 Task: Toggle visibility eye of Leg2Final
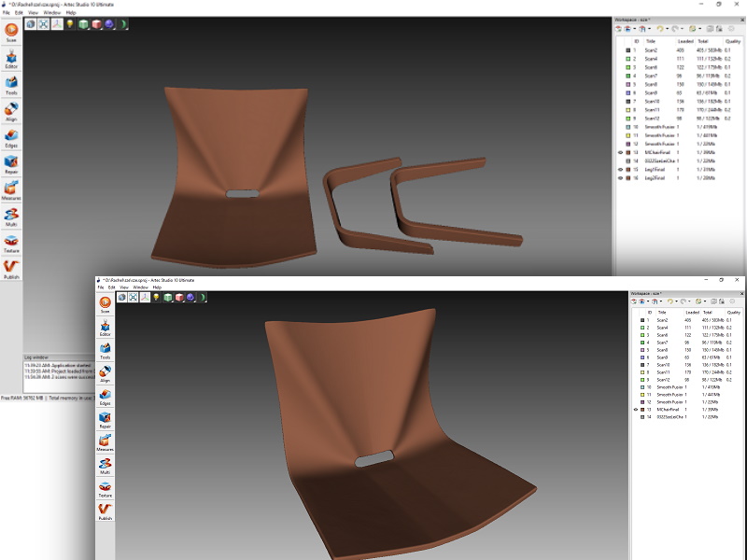[620, 177]
